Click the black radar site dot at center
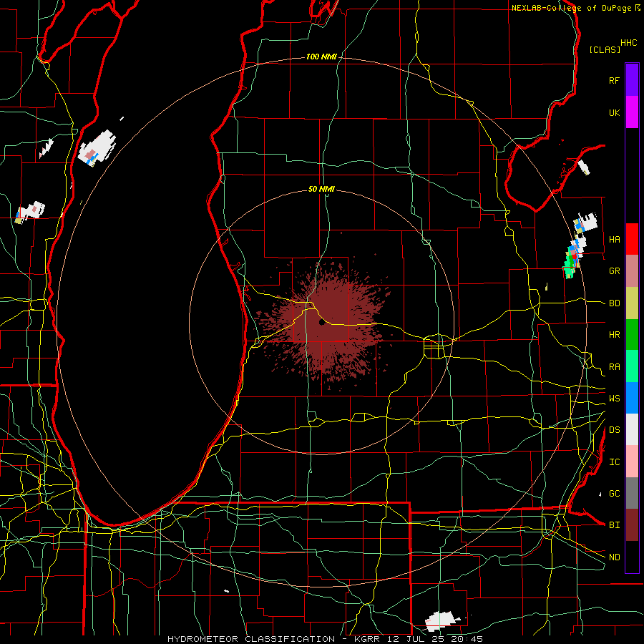Image resolution: width=644 pixels, height=644 pixels. 322,323
